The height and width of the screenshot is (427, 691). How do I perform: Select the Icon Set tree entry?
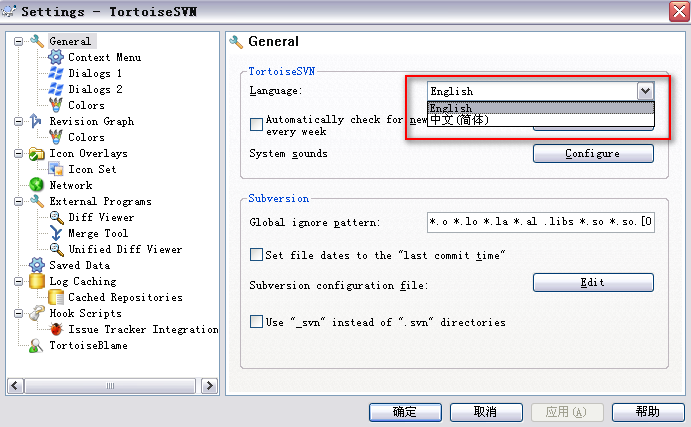[x=92, y=169]
